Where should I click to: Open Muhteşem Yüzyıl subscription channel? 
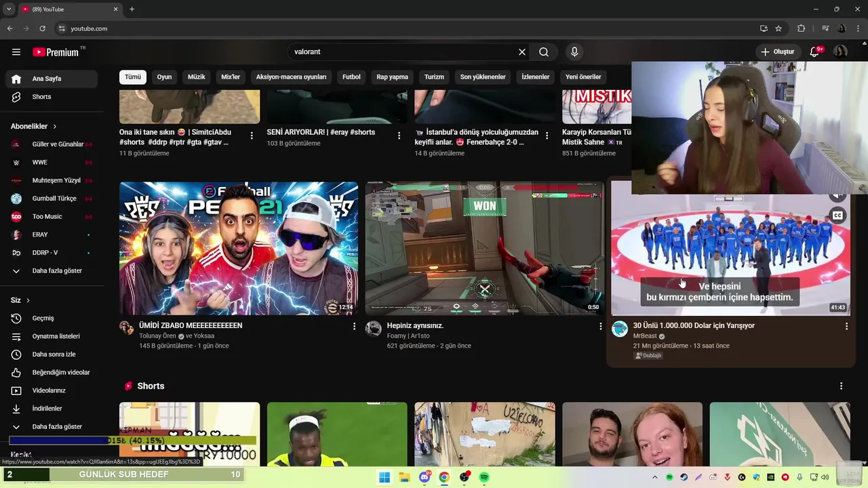point(52,180)
